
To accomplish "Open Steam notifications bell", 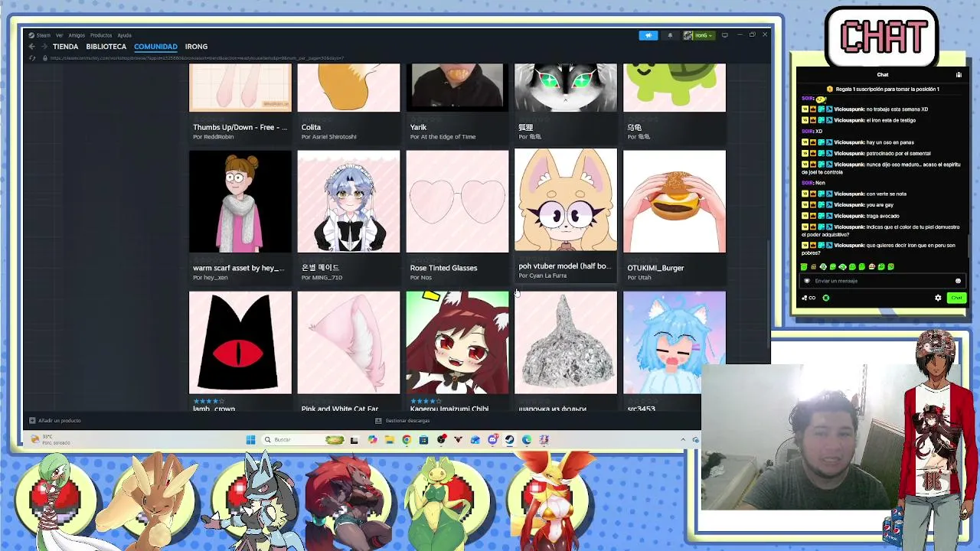I will coord(670,35).
